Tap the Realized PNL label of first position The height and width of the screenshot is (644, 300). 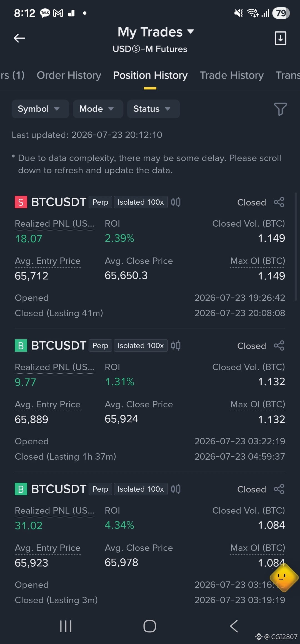(x=54, y=224)
